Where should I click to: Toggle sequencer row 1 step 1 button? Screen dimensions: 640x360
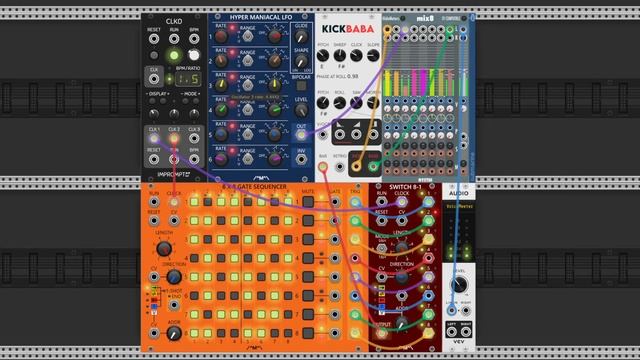point(194,202)
